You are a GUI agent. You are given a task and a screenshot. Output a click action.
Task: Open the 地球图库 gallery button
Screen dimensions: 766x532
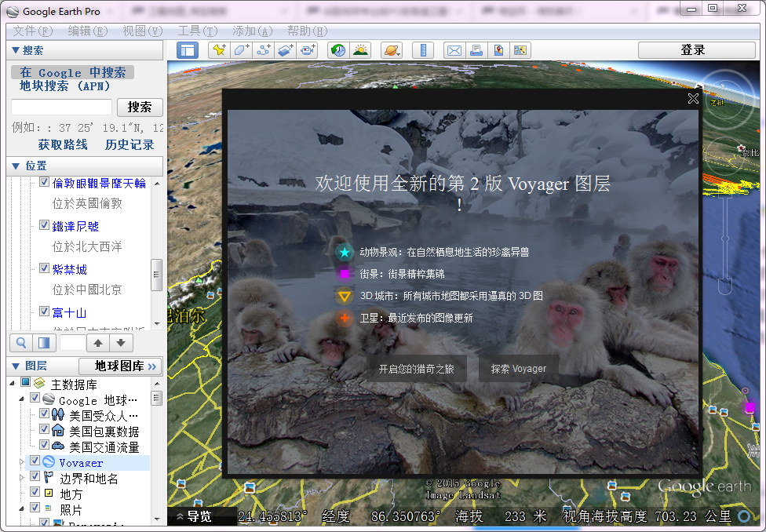[x=120, y=366]
